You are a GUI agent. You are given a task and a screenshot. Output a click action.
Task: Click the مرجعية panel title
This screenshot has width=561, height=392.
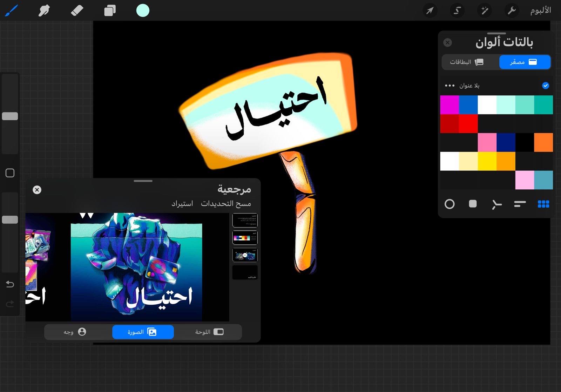[x=234, y=189]
